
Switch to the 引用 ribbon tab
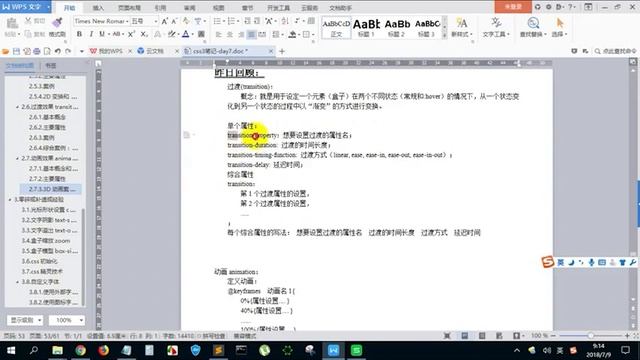tap(160, 8)
